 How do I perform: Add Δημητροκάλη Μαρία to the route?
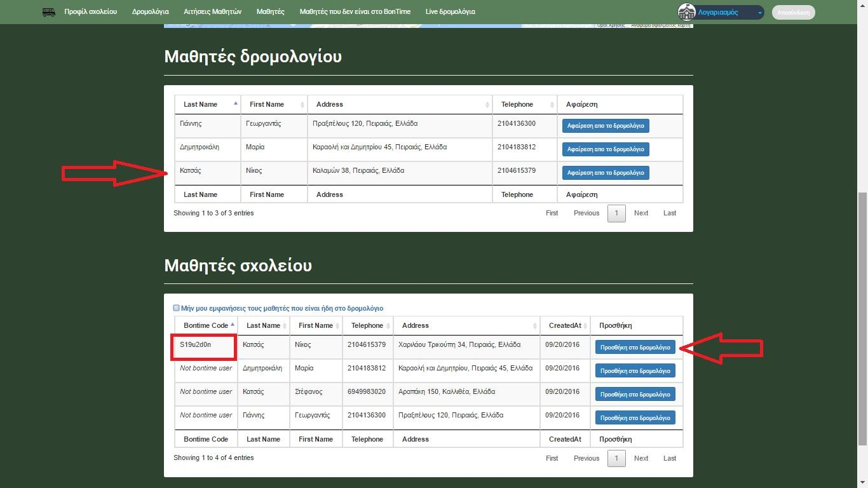[635, 371]
